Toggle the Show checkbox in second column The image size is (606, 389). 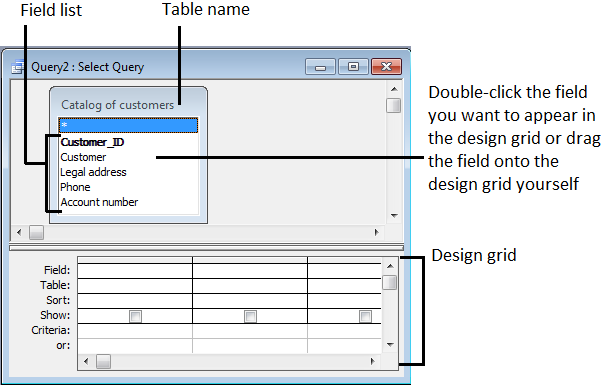point(250,317)
